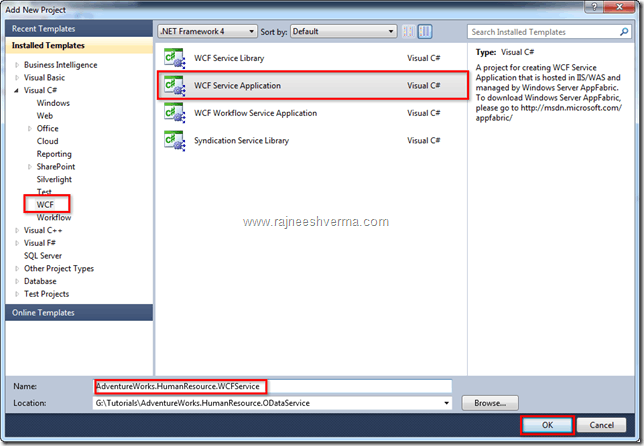Select the Workflow category
This screenshot has height=446, width=644.
(54, 217)
